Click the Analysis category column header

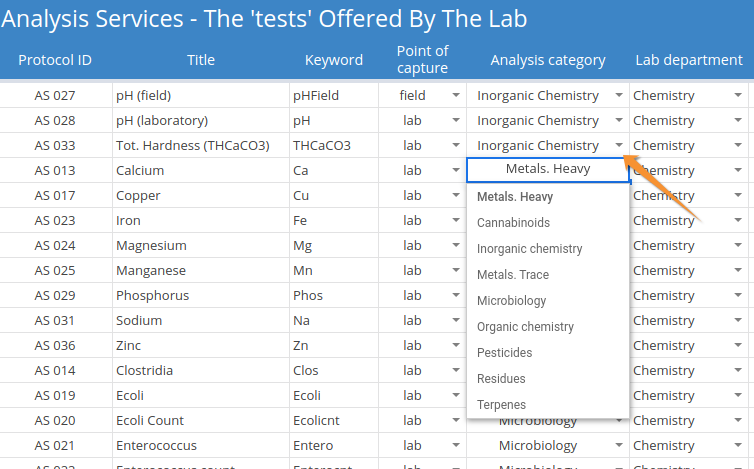point(547,60)
